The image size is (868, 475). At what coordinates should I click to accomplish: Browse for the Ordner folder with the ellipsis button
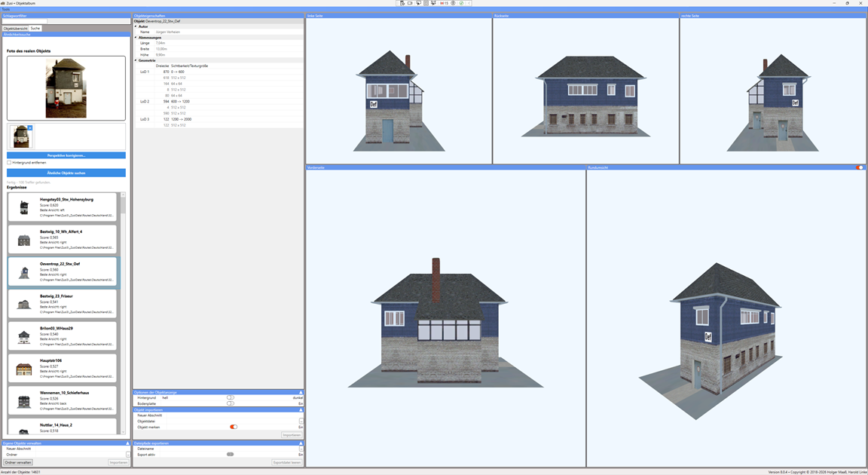128,455
